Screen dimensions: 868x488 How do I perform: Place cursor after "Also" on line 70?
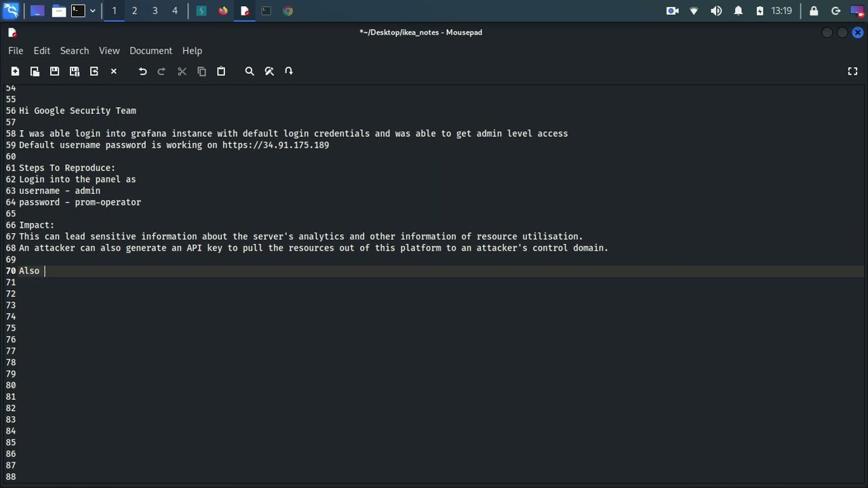[45, 271]
